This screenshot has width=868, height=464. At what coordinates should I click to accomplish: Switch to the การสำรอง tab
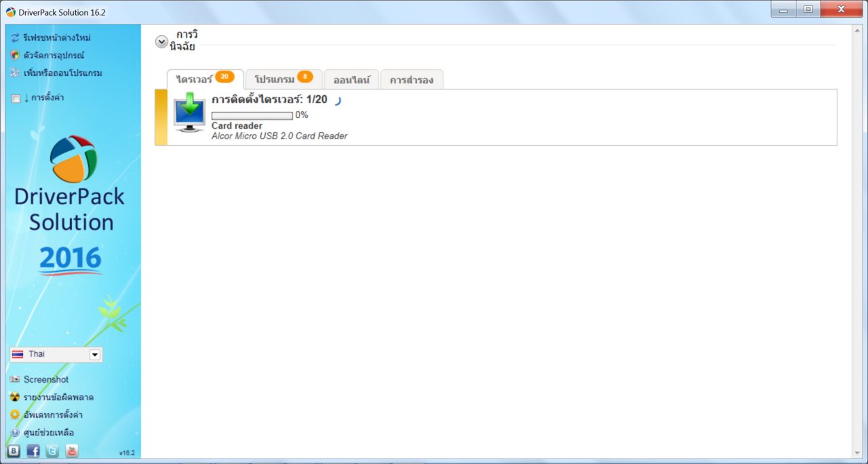[x=412, y=79]
